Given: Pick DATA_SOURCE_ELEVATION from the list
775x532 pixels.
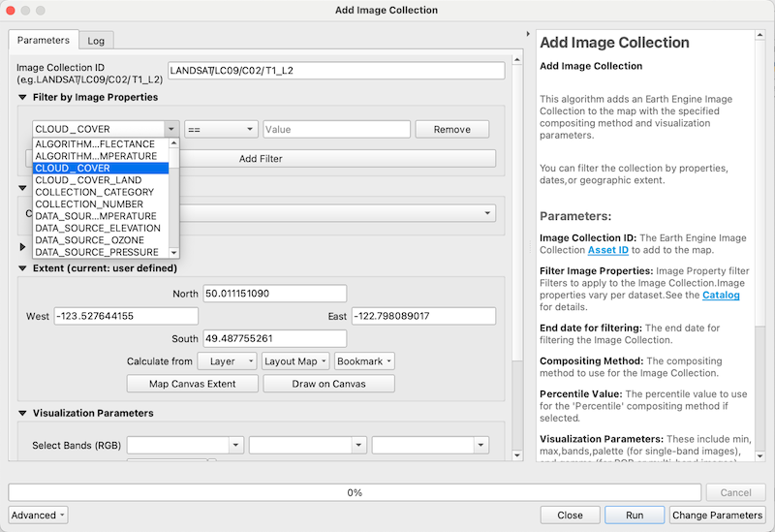Looking at the screenshot, I should [x=101, y=228].
